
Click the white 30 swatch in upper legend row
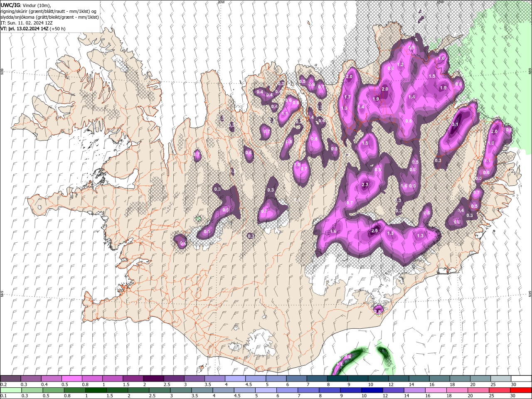(521, 379)
